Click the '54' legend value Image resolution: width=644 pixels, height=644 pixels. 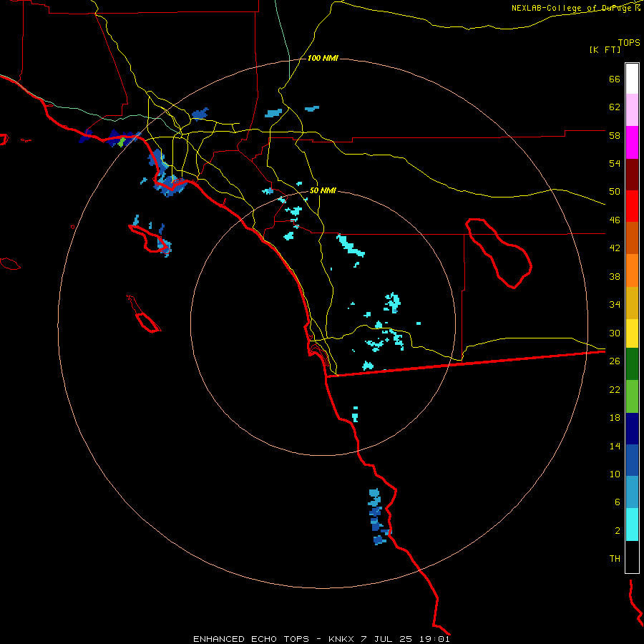615,163
